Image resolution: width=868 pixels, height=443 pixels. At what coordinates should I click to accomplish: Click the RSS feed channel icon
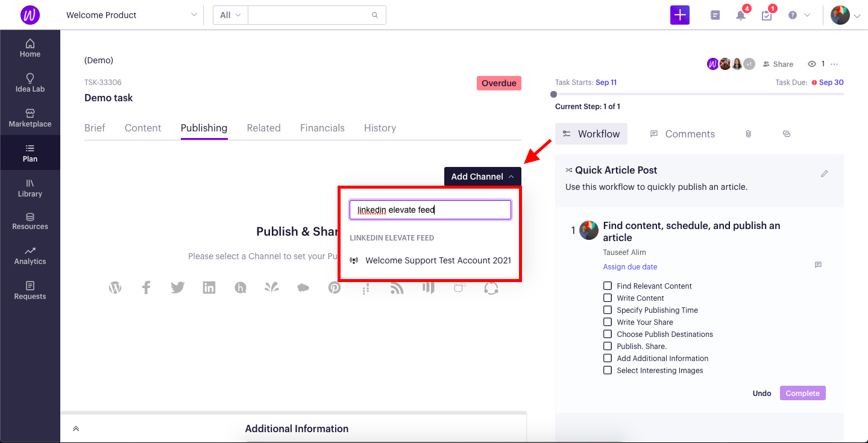[397, 287]
